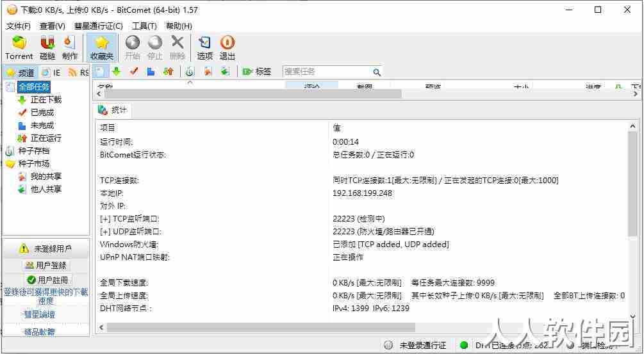The height and width of the screenshot is (354, 644).
Task: Click the 运行时间 value 0:00:14
Action: (x=346, y=142)
